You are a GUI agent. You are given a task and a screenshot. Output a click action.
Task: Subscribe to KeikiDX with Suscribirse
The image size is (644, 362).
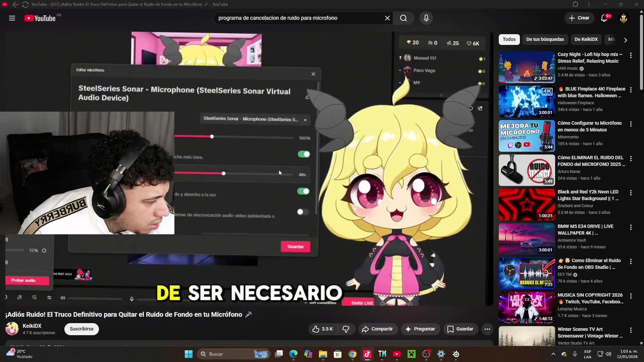pyautogui.click(x=82, y=329)
